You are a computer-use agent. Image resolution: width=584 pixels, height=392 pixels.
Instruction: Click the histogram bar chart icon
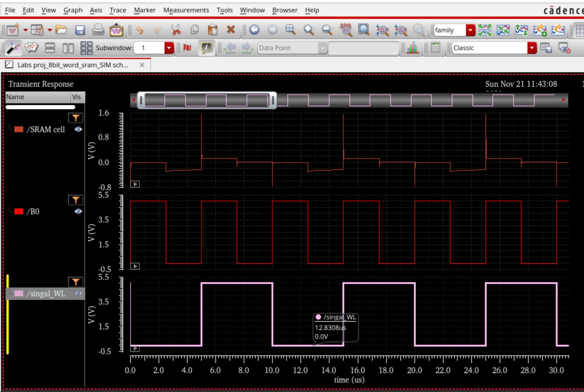click(x=413, y=48)
